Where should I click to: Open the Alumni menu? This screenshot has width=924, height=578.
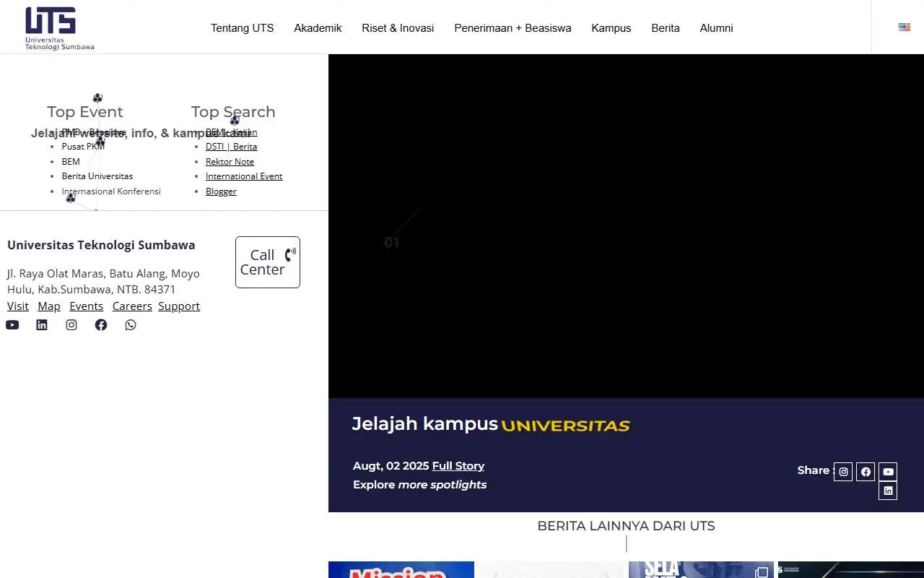point(716,28)
